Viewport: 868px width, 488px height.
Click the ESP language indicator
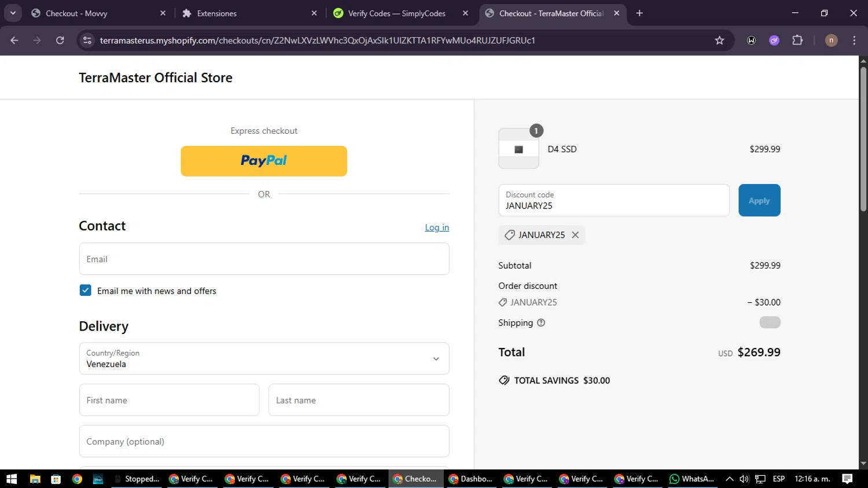[779, 479]
